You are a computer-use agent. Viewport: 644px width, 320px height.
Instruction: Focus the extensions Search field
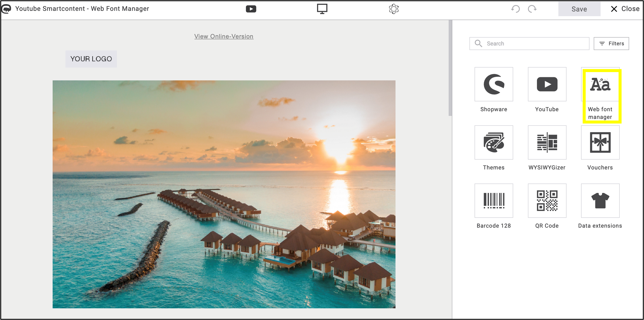529,44
